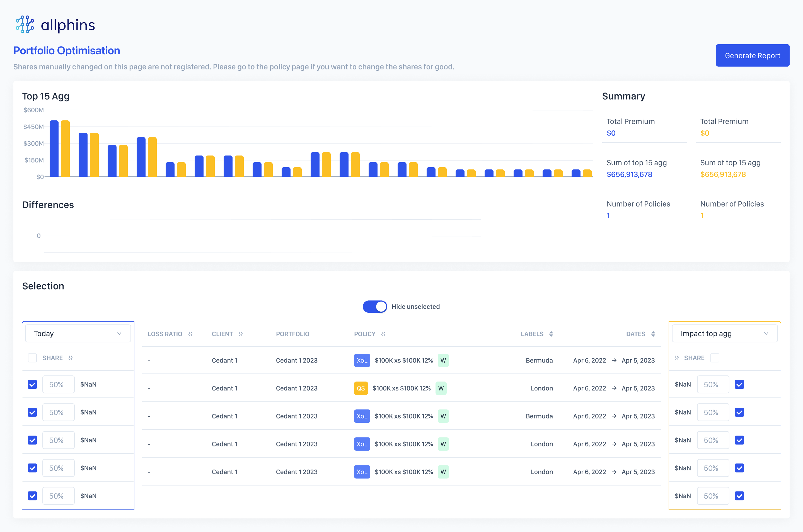Toggle the Hide unselected switch
The height and width of the screenshot is (532, 803).
(375, 306)
